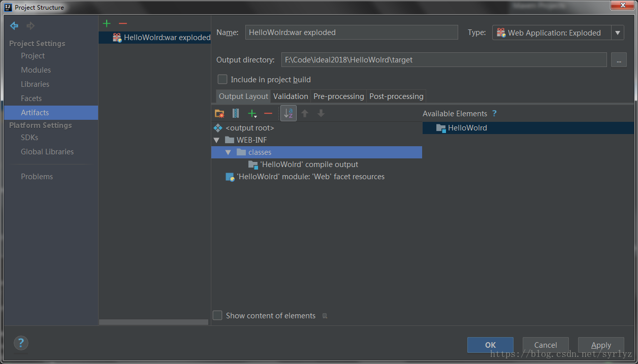The height and width of the screenshot is (364, 638).
Task: Click the forward navigation arrow
Action: point(30,25)
